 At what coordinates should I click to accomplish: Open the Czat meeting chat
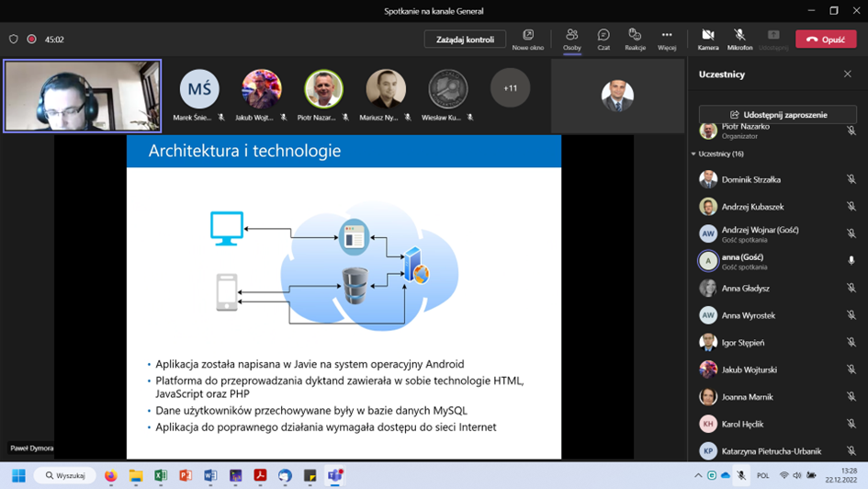[x=603, y=39]
